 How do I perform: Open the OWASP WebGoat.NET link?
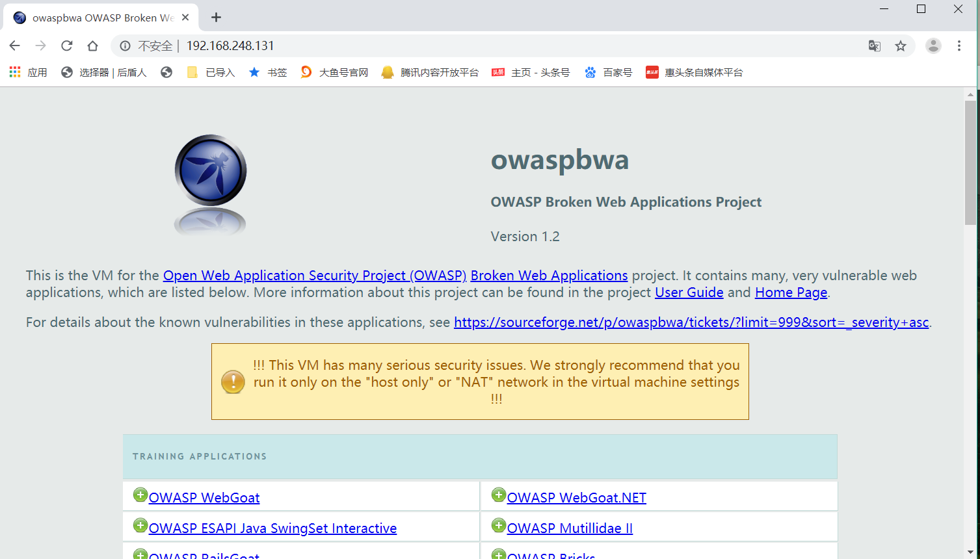click(x=577, y=498)
